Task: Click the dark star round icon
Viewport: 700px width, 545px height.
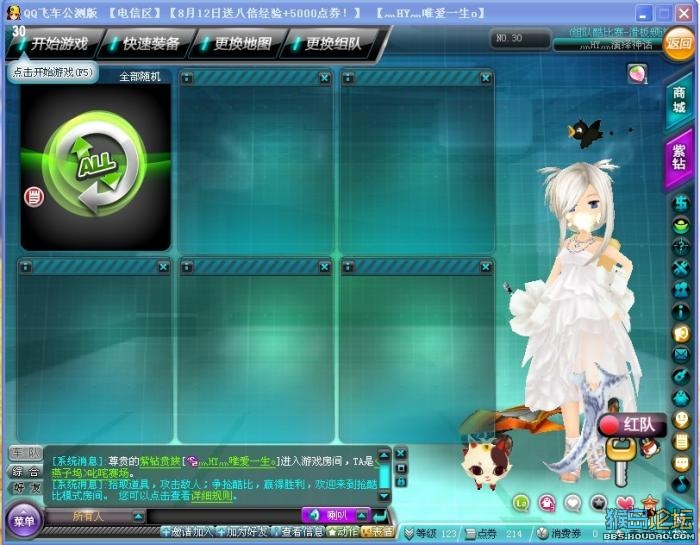Action: 599,503
